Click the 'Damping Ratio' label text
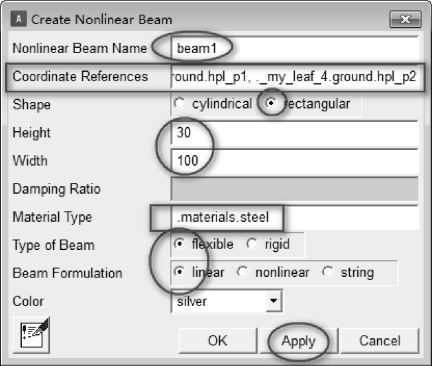432x366 pixels. tap(56, 189)
